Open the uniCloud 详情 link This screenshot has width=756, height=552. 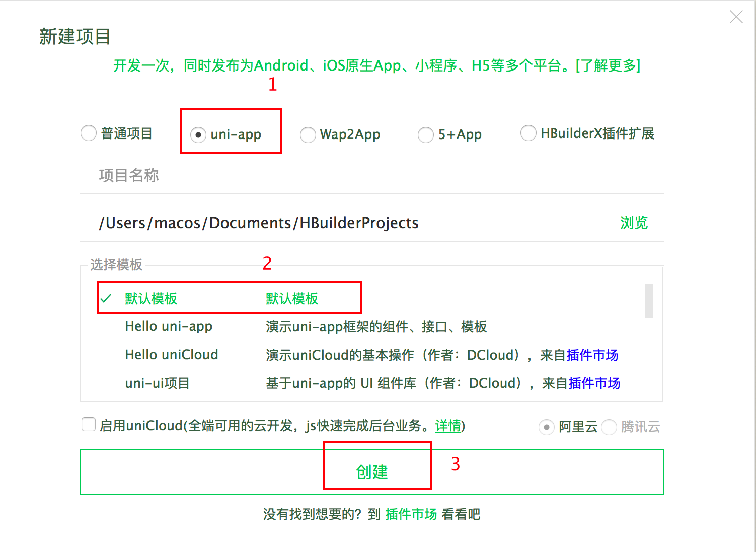coord(448,426)
